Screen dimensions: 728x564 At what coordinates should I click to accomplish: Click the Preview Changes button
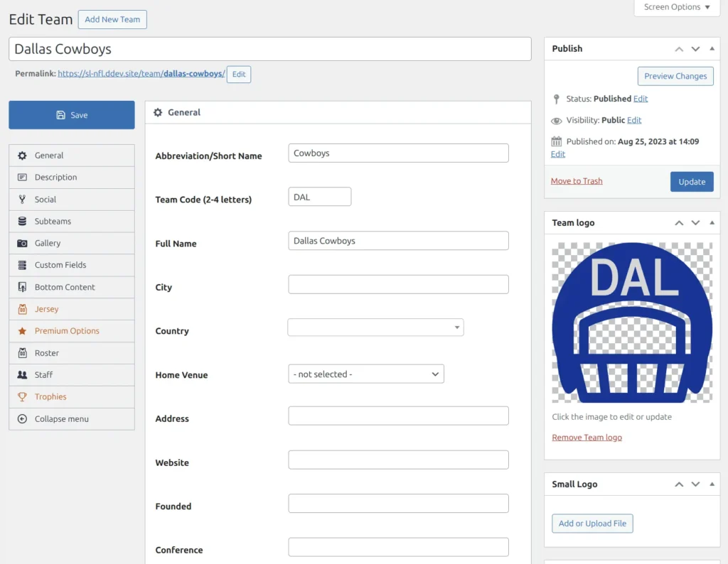pyautogui.click(x=675, y=76)
